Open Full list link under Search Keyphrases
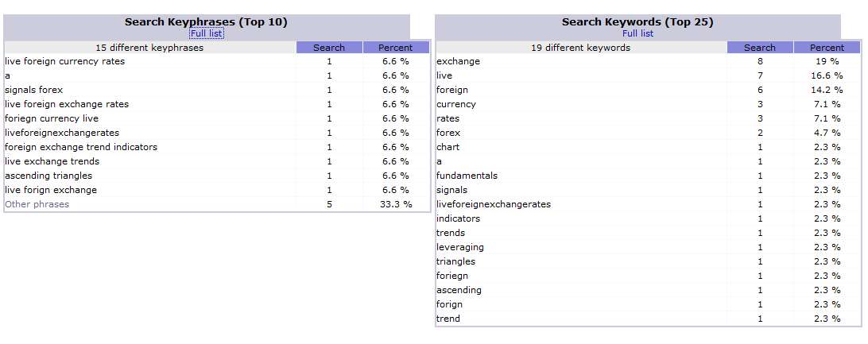The width and height of the screenshot is (868, 344). coord(206,33)
